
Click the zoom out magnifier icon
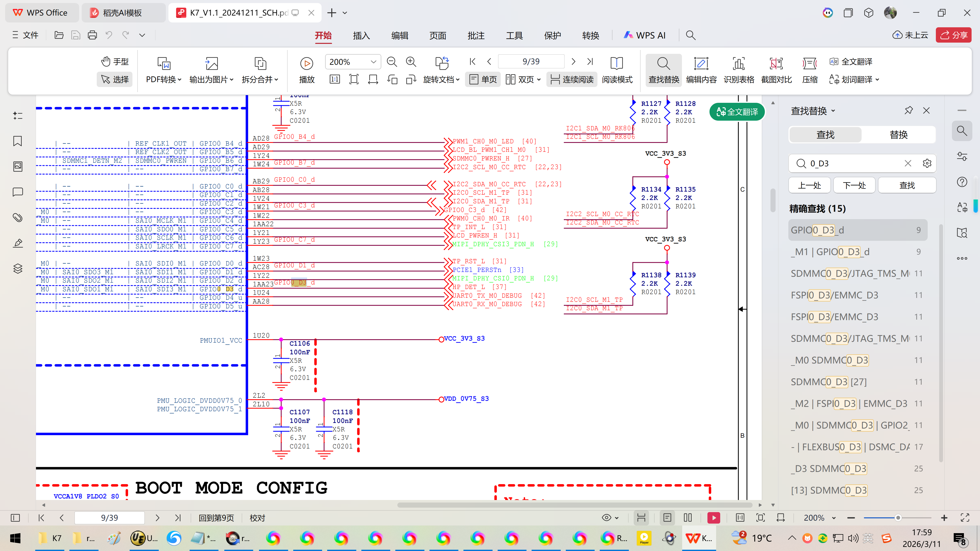391,61
